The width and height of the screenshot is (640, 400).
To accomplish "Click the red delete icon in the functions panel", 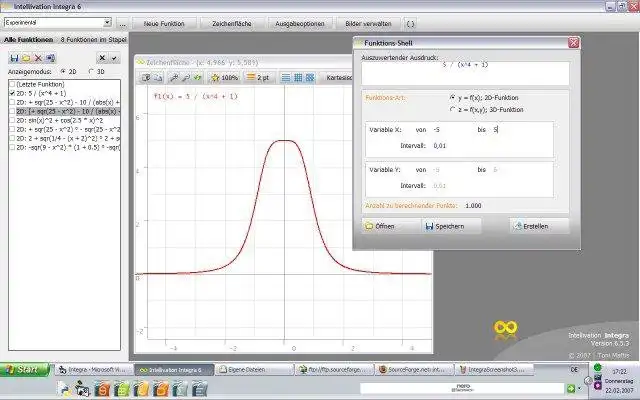I will tap(38, 58).
